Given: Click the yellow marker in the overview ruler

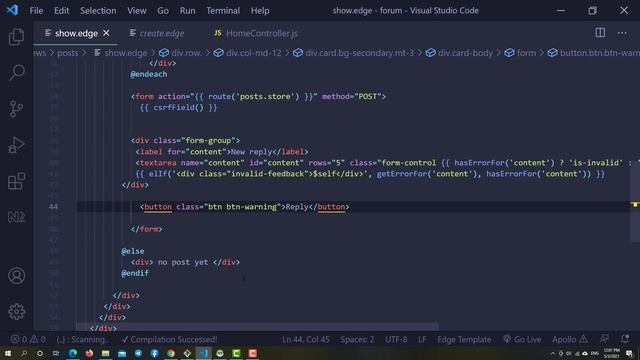Looking at the screenshot, I should tap(635, 204).
